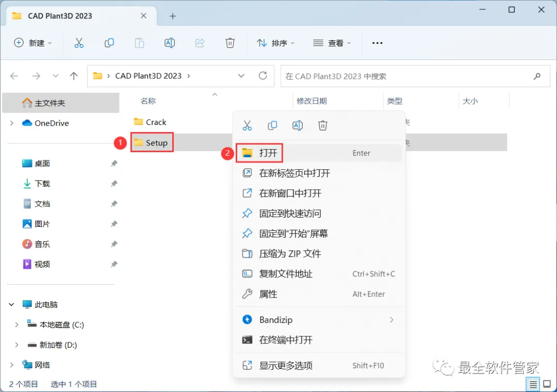Click Rename icon in the context menu
Image resolution: width=557 pixels, height=392 pixels.
298,125
